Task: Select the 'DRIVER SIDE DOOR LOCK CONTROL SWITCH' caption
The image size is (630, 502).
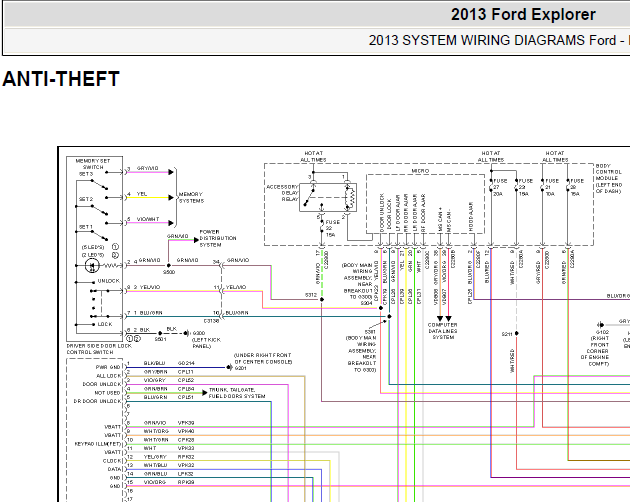Action: (99, 349)
